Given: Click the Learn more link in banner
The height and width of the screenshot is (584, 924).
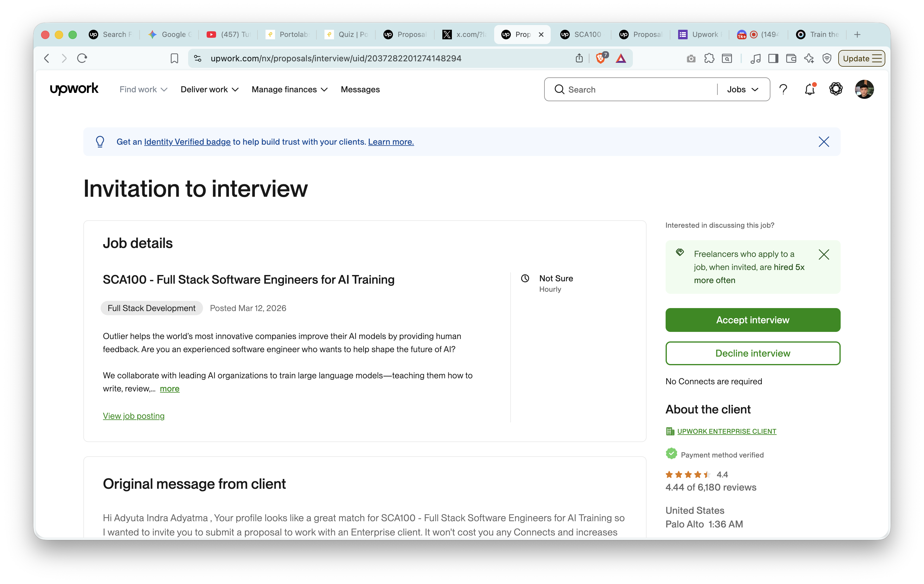Looking at the screenshot, I should pos(391,142).
